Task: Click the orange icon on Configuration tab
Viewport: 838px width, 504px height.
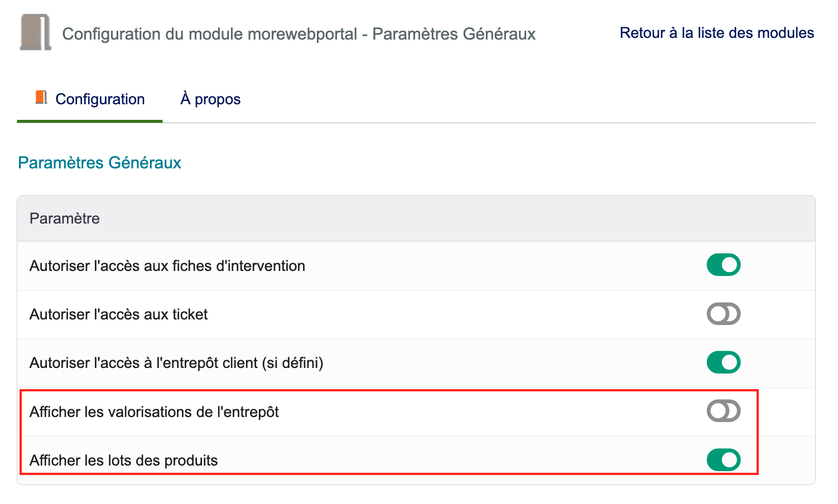Action: click(x=41, y=98)
